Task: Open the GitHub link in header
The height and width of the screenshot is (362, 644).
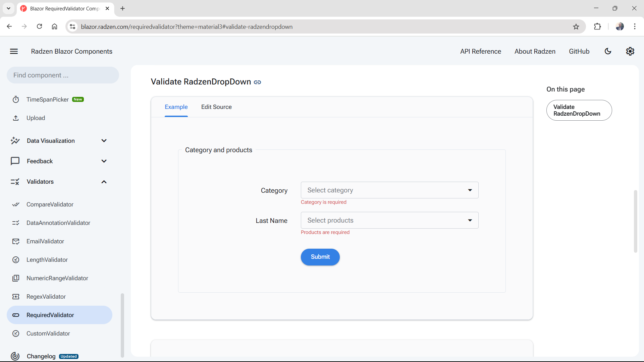Action: [x=579, y=51]
